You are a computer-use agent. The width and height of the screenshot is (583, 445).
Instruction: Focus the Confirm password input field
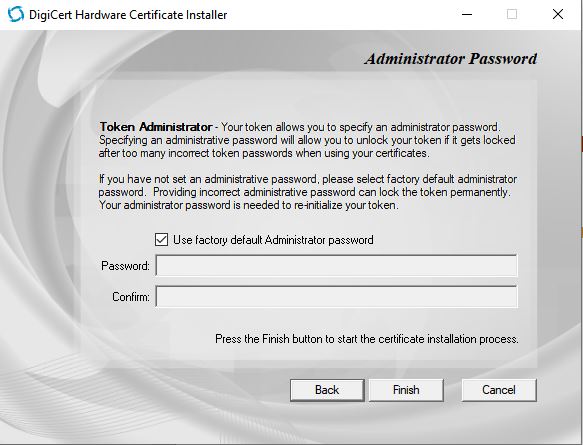(x=336, y=296)
